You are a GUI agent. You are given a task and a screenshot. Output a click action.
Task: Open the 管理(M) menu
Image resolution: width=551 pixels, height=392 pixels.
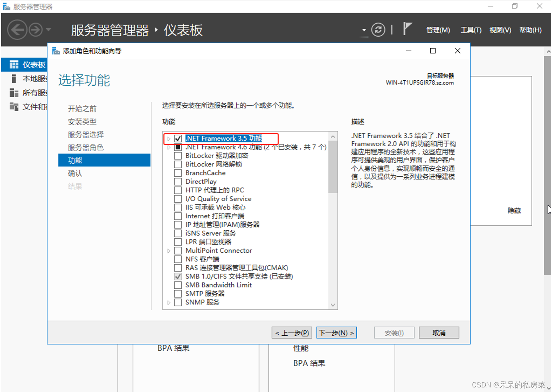[438, 30]
